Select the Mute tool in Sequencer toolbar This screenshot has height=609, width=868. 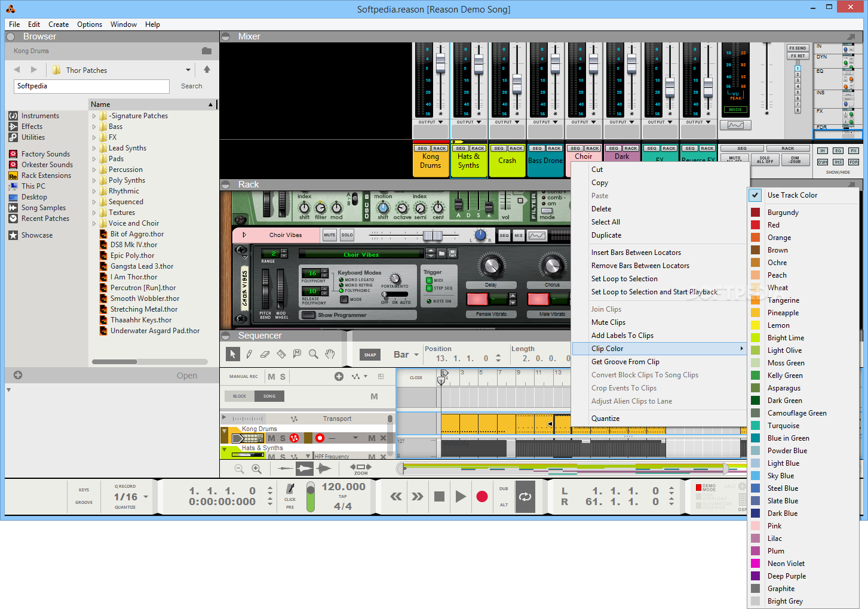297,354
